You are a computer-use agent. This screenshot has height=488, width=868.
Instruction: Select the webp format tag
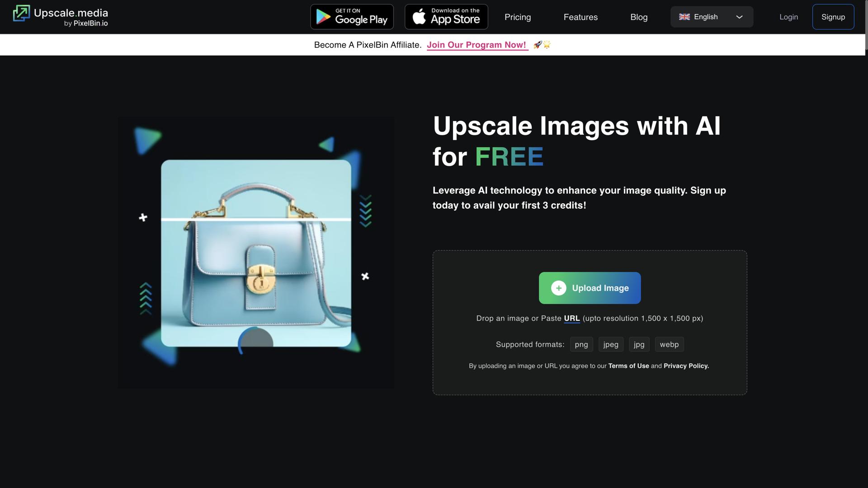(x=669, y=344)
